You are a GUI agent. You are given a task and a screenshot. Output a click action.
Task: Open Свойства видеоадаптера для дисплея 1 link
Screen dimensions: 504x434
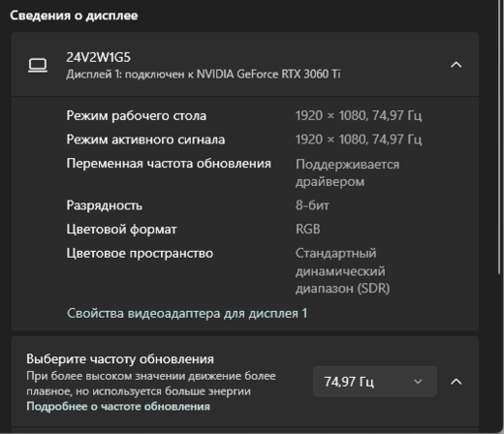click(x=187, y=313)
